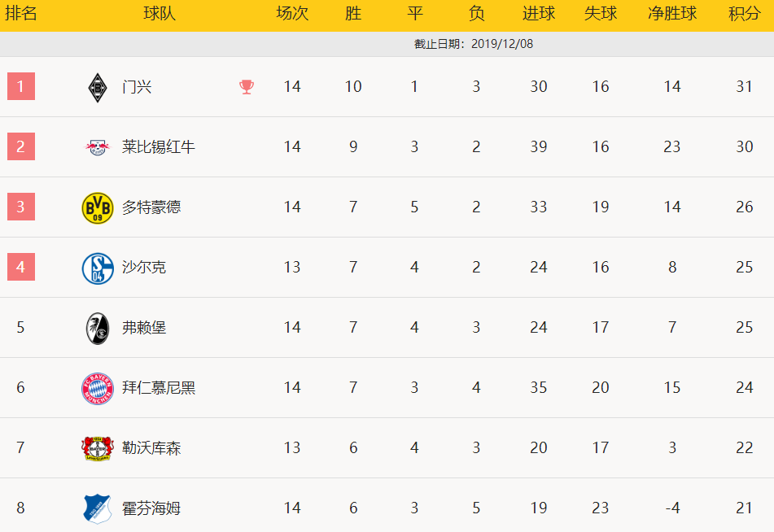Sort table by 积分 column header

[745, 13]
